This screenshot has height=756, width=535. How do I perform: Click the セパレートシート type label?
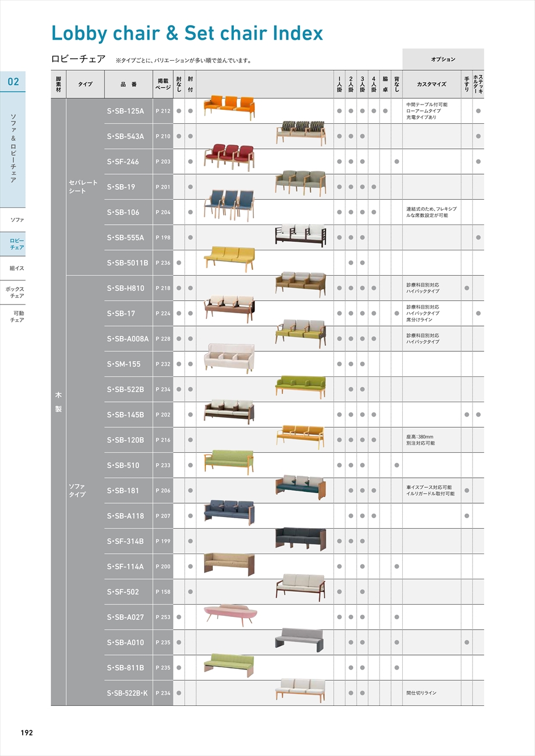pyautogui.click(x=84, y=187)
